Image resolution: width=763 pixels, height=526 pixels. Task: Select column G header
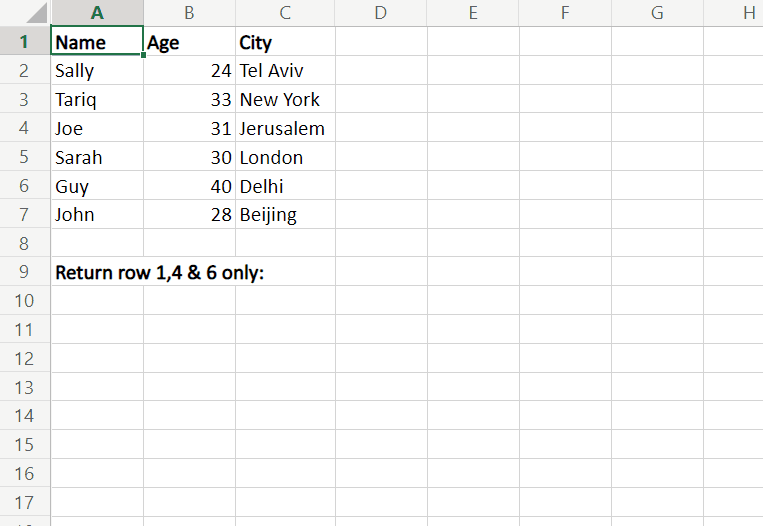click(x=657, y=13)
